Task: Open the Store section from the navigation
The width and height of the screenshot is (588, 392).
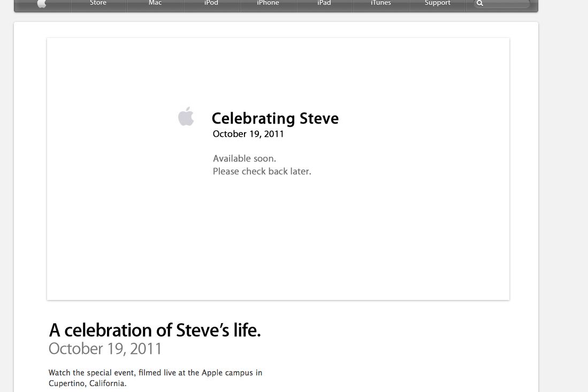Action: [x=98, y=3]
